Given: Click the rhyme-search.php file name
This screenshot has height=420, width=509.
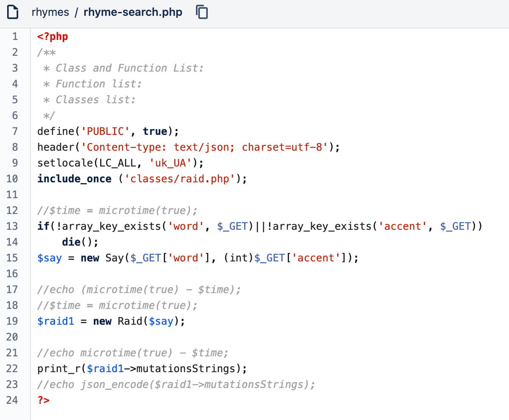Looking at the screenshot, I should (x=133, y=12).
